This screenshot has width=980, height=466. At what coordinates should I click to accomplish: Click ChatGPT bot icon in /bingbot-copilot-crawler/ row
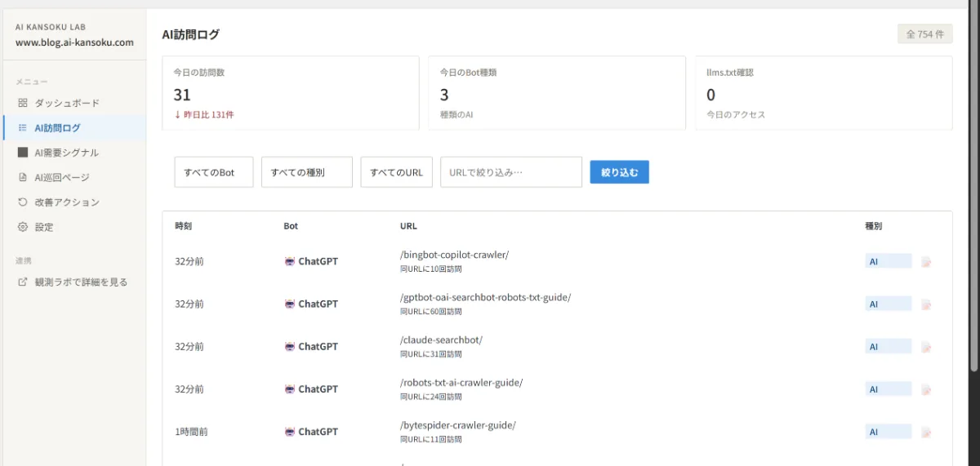[289, 261]
